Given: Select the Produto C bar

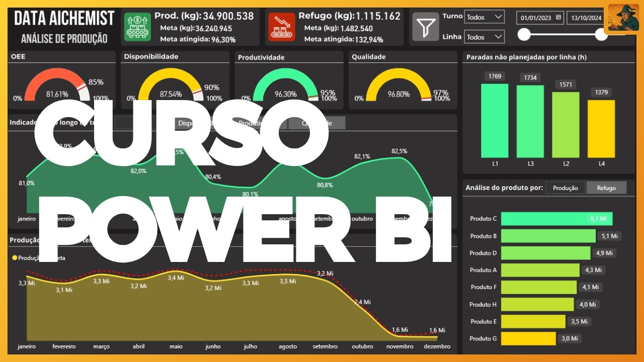Looking at the screenshot, I should [x=557, y=219].
